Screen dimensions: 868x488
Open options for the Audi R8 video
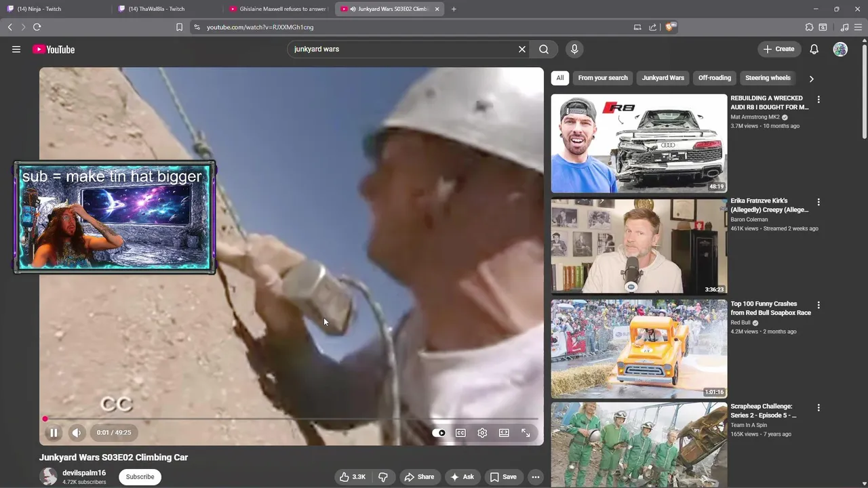pos(818,100)
